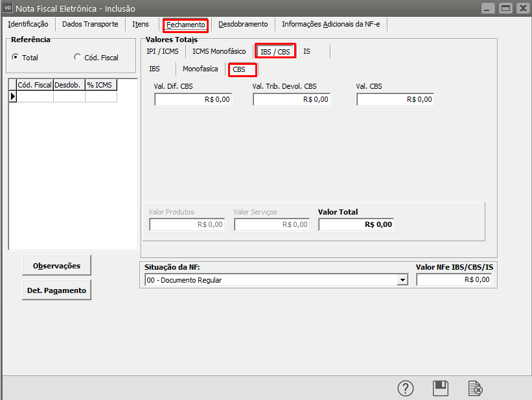Select the Total reference radio button
532x400 pixels.
pos(15,57)
